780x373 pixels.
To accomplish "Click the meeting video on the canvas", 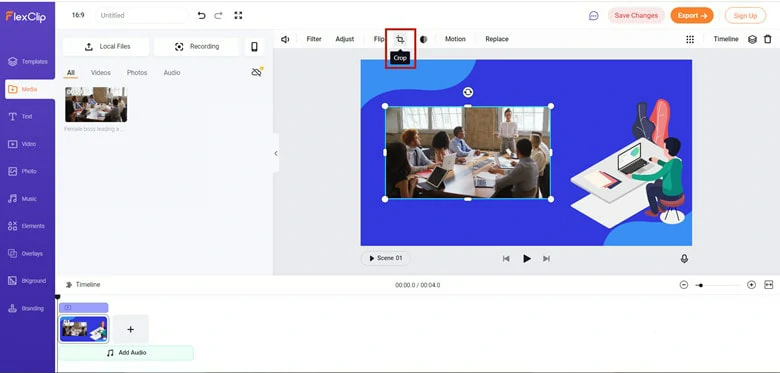I will click(468, 152).
